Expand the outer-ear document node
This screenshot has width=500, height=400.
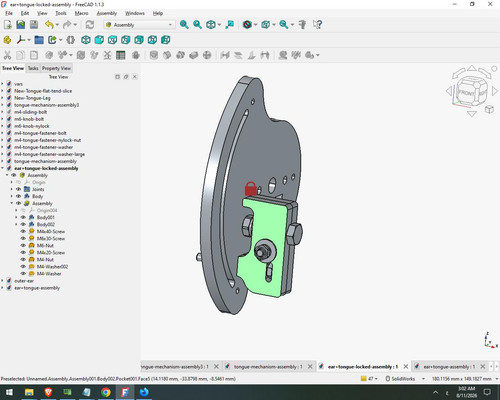click(x=3, y=281)
